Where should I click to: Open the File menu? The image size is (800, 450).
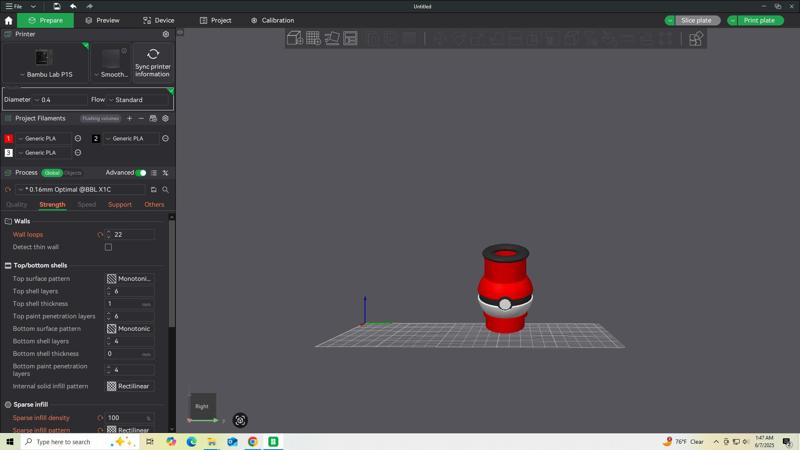tap(14, 6)
